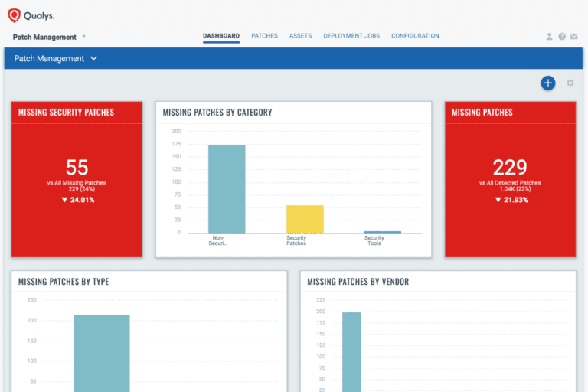Open the help question mark icon

pos(562,37)
